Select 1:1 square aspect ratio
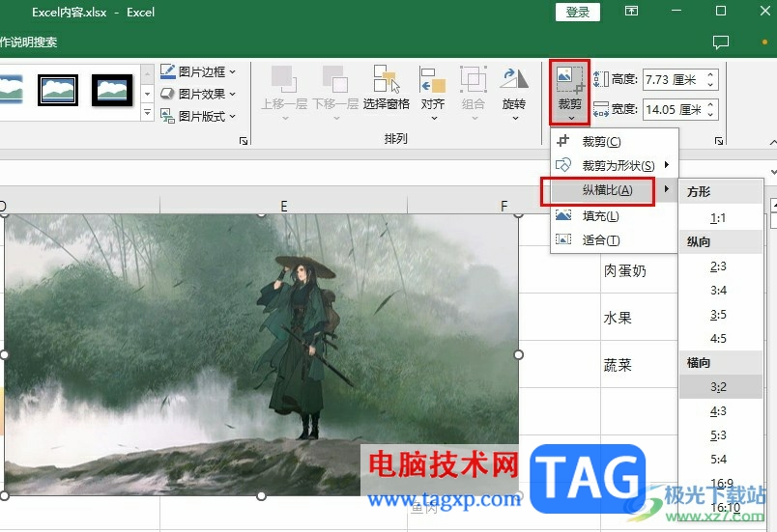 721,218
